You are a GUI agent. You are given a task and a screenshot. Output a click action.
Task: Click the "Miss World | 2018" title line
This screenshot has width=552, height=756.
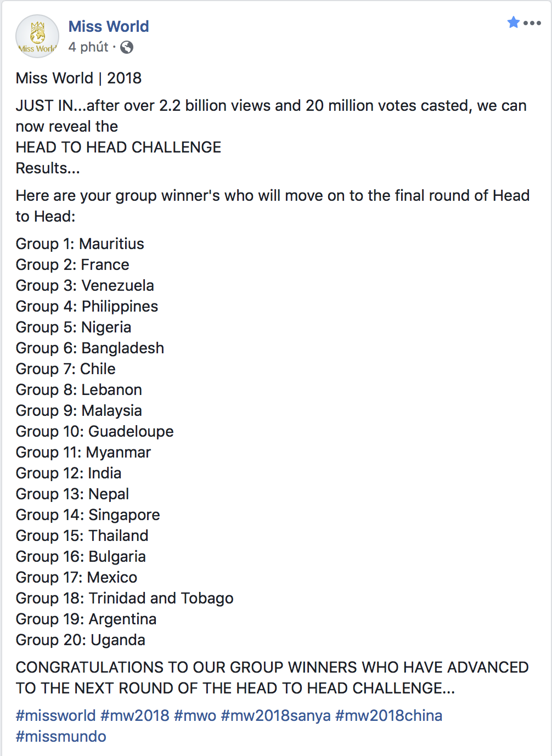[x=78, y=78]
